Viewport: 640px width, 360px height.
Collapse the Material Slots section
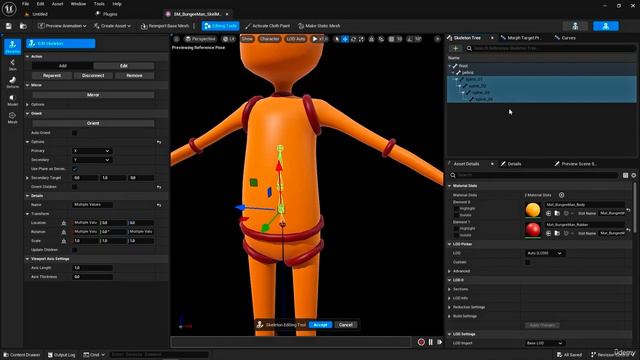tap(450, 186)
